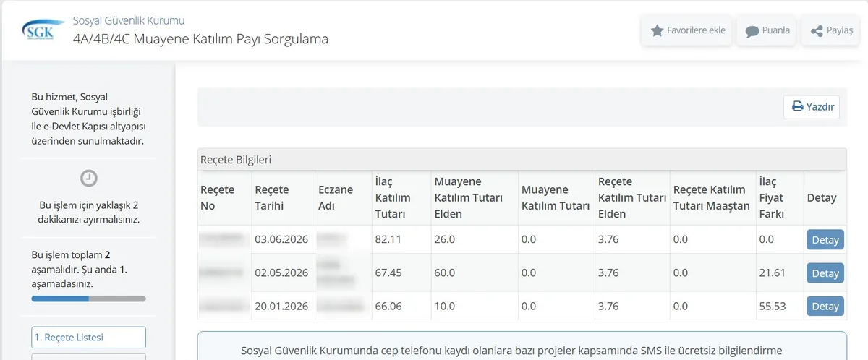Click the 82.11 drug contribution value
Image resolution: width=868 pixels, height=360 pixels.
coord(388,239)
